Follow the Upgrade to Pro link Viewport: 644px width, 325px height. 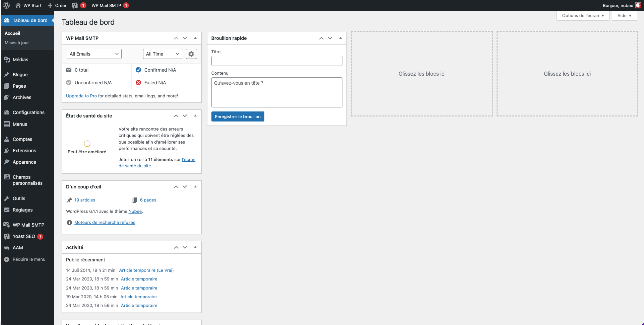coord(81,96)
